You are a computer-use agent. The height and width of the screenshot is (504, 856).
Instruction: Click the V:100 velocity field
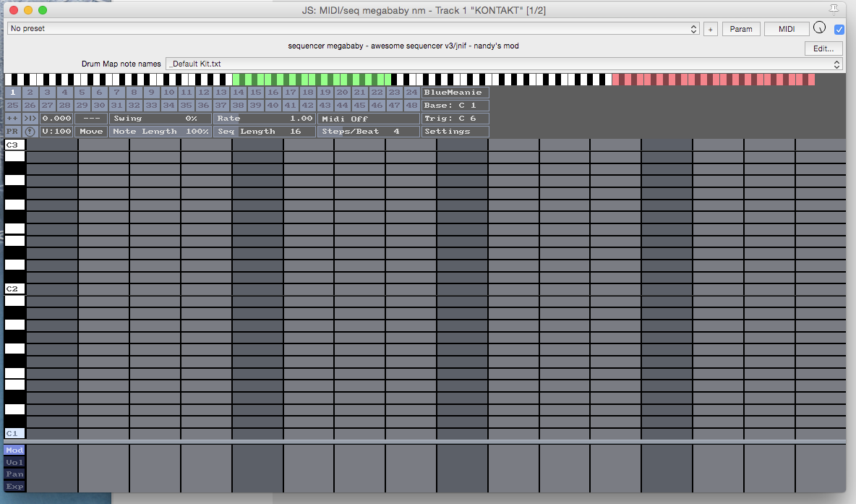(x=57, y=132)
